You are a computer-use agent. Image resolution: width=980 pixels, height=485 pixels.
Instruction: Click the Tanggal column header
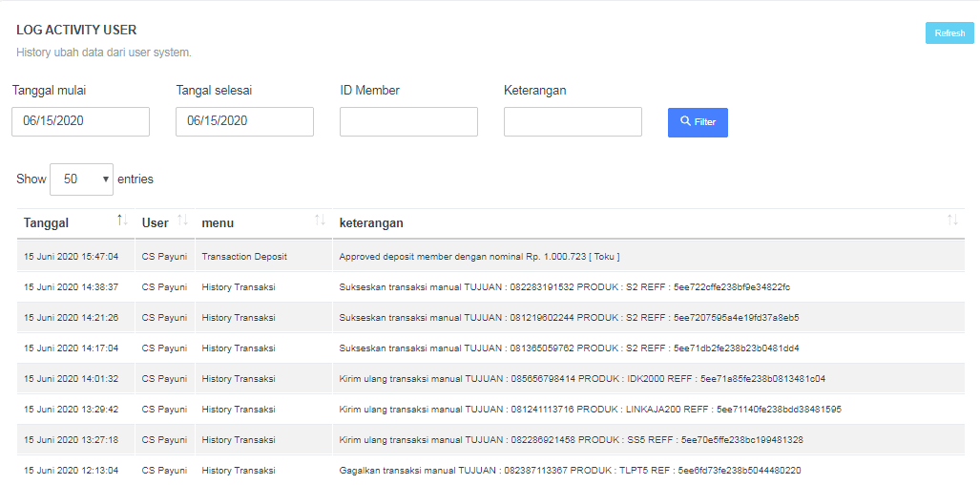point(75,223)
